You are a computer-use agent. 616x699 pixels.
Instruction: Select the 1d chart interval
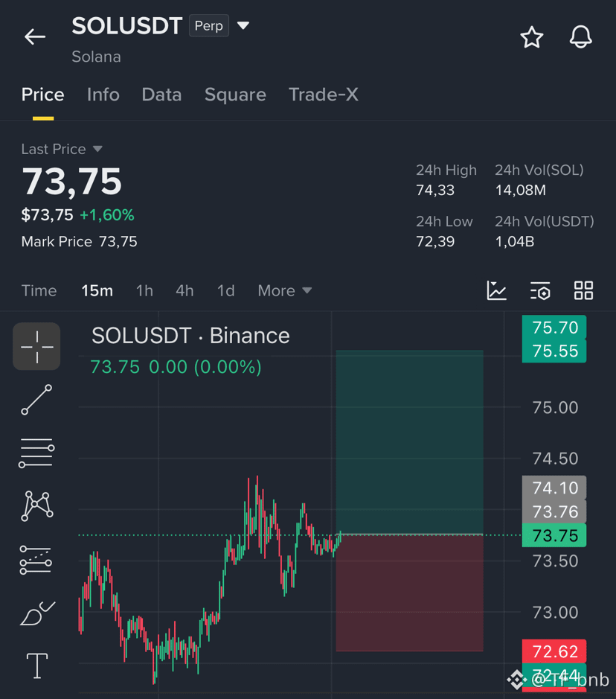pyautogui.click(x=226, y=290)
